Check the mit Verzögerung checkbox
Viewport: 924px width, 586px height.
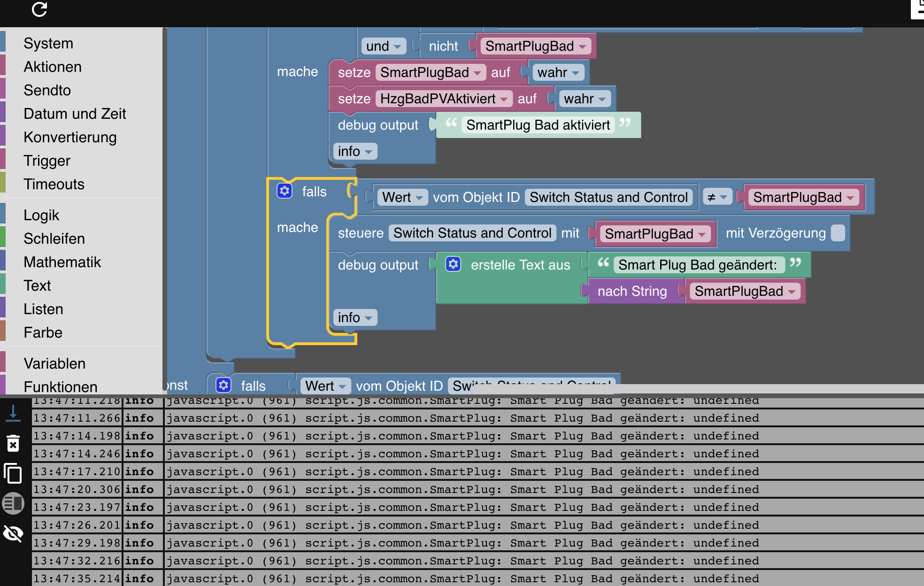point(838,233)
